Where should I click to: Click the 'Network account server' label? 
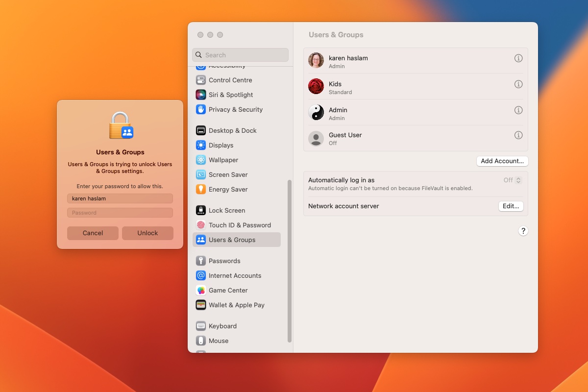click(x=343, y=206)
